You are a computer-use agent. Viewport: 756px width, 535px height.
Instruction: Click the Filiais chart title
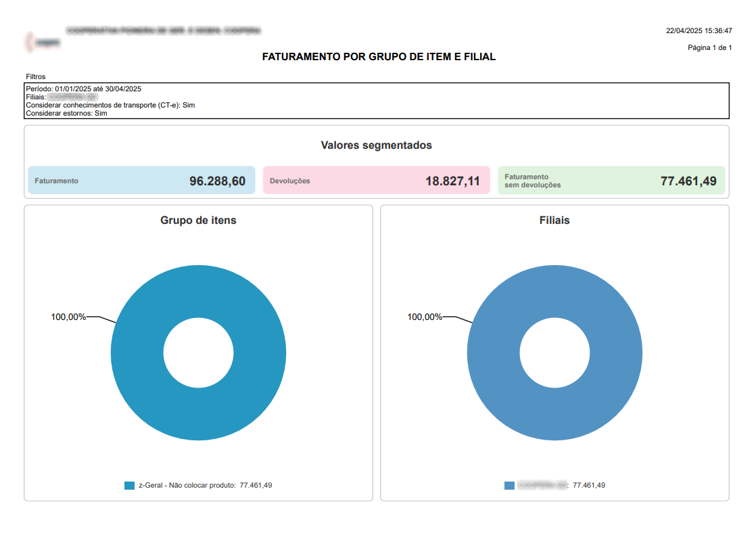pyautogui.click(x=554, y=220)
